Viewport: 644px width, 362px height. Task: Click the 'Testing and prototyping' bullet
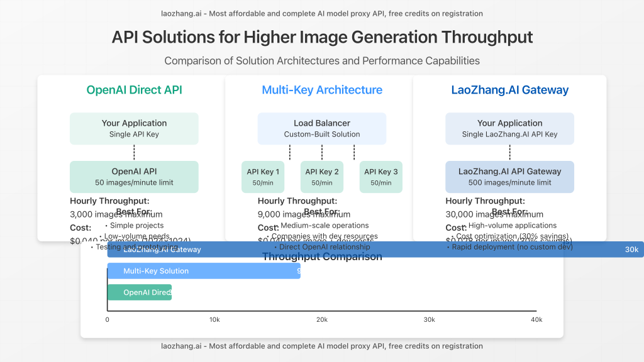[135, 246]
